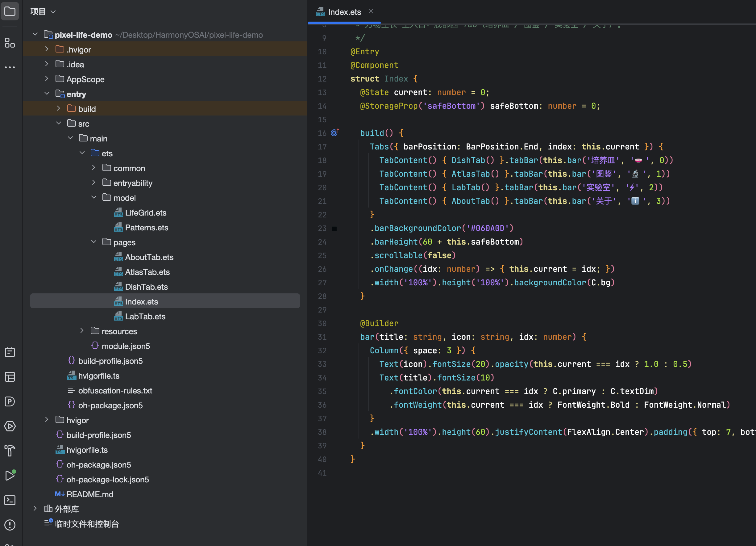Viewport: 756px width, 546px height.
Task: Open the Project tool window folder icon
Action: click(x=10, y=11)
